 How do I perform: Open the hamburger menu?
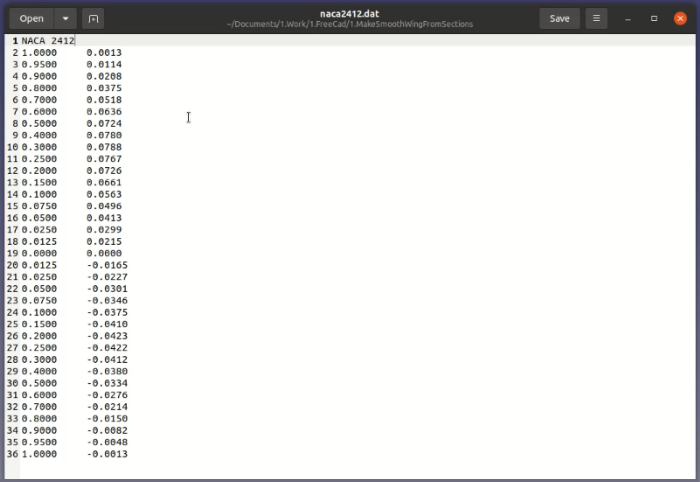596,19
